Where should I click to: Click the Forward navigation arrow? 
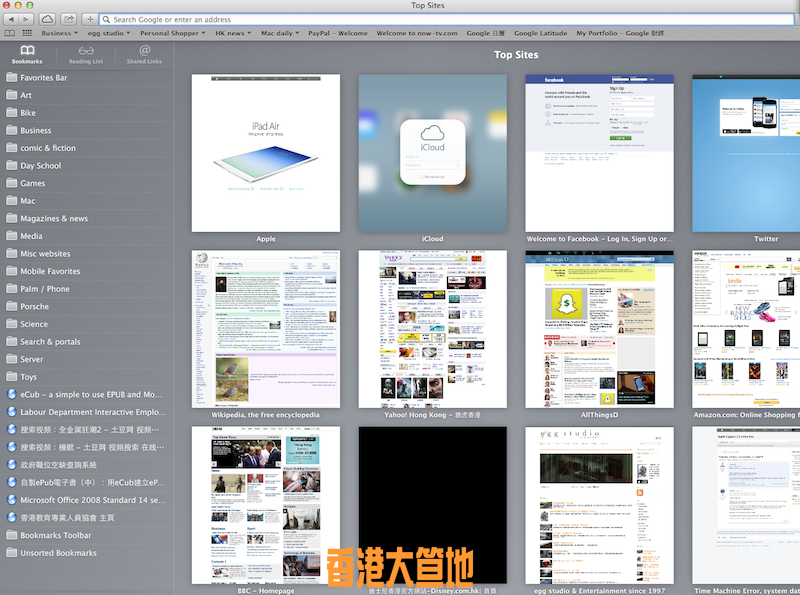tap(27, 19)
